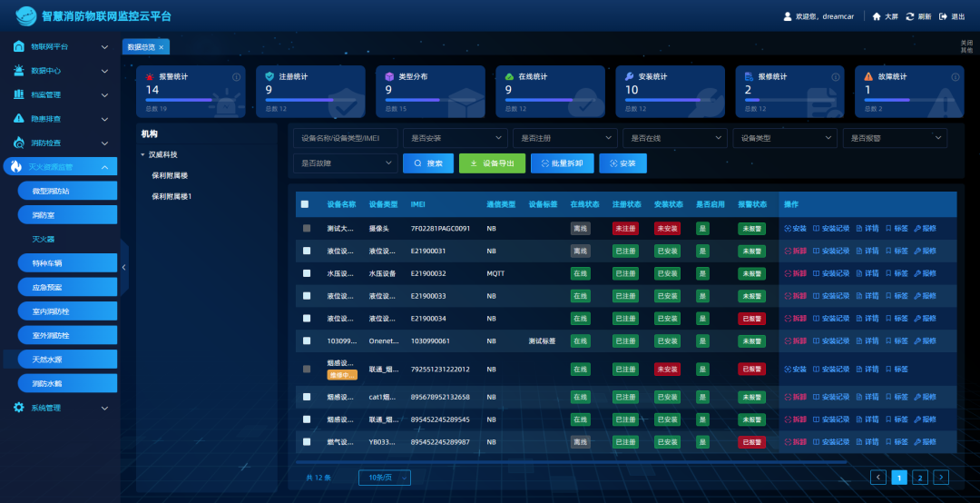Click the info icon on 故障统计 card
Image resolution: width=980 pixels, height=503 pixels.
952,77
